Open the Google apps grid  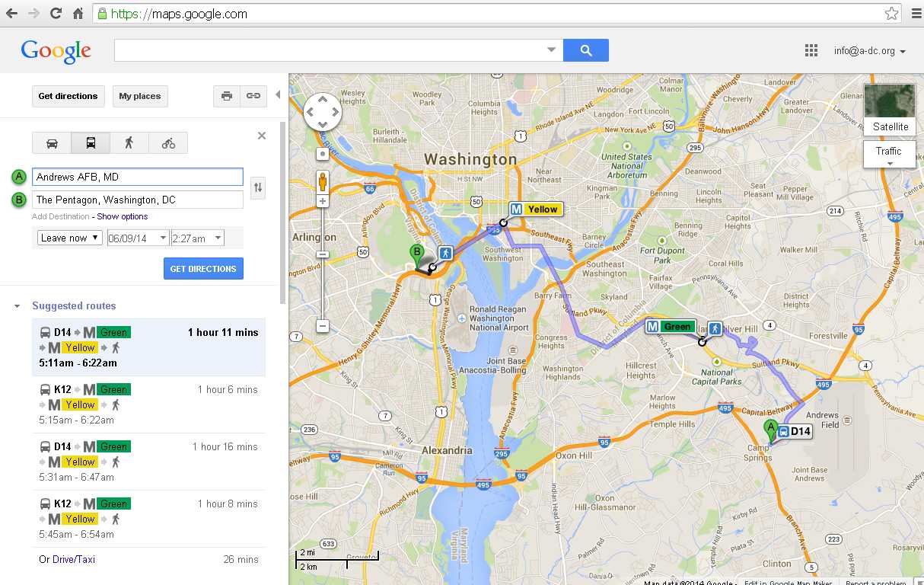click(811, 51)
